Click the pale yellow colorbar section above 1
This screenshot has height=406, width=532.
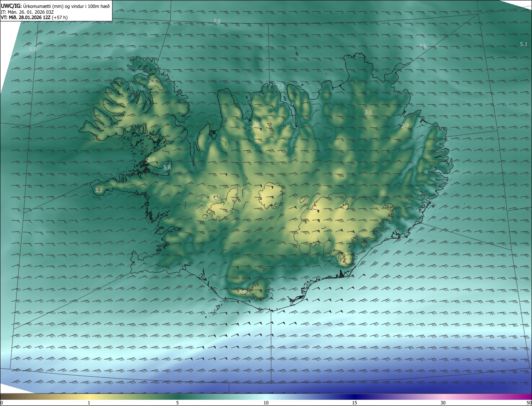[89, 396]
